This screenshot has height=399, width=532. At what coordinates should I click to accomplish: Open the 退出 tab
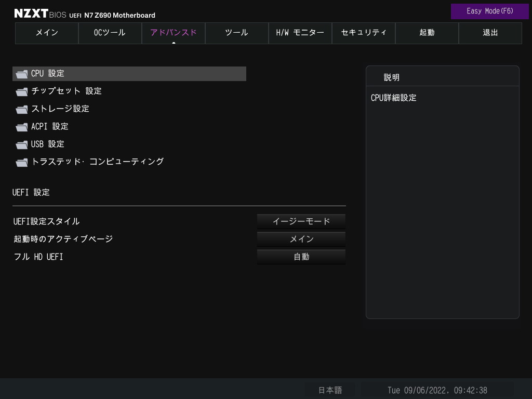pos(490,33)
